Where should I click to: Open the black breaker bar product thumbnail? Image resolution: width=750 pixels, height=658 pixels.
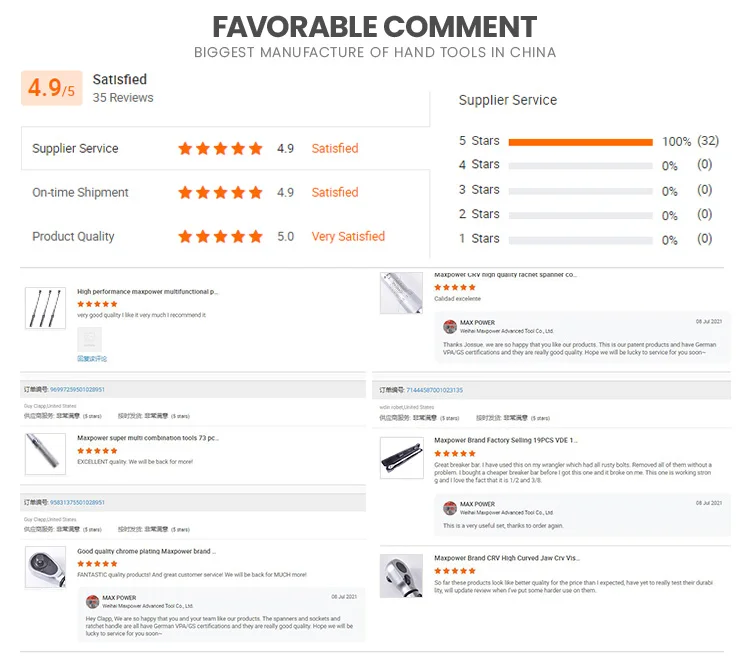pyautogui.click(x=401, y=456)
